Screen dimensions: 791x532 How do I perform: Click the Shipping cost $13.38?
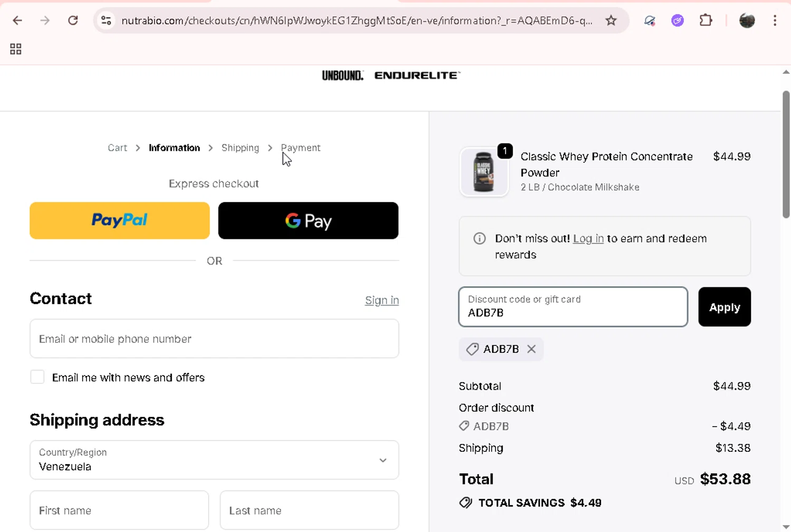pos(732,448)
